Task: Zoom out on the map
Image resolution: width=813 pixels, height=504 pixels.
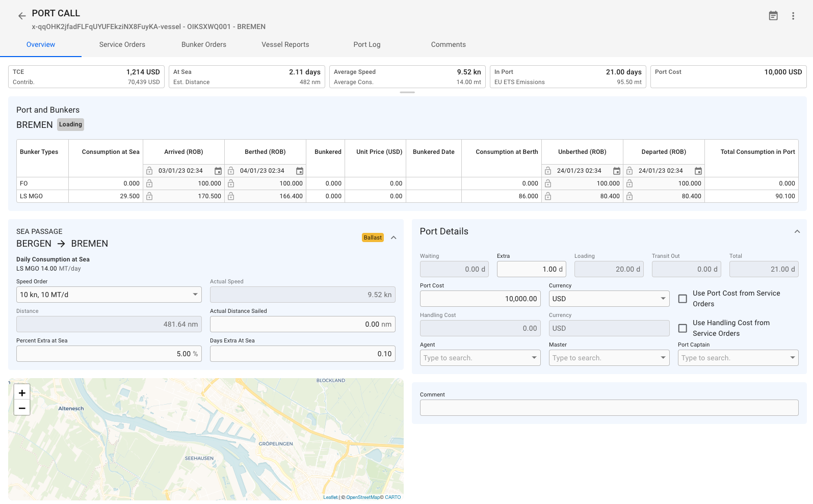Action: (22, 408)
